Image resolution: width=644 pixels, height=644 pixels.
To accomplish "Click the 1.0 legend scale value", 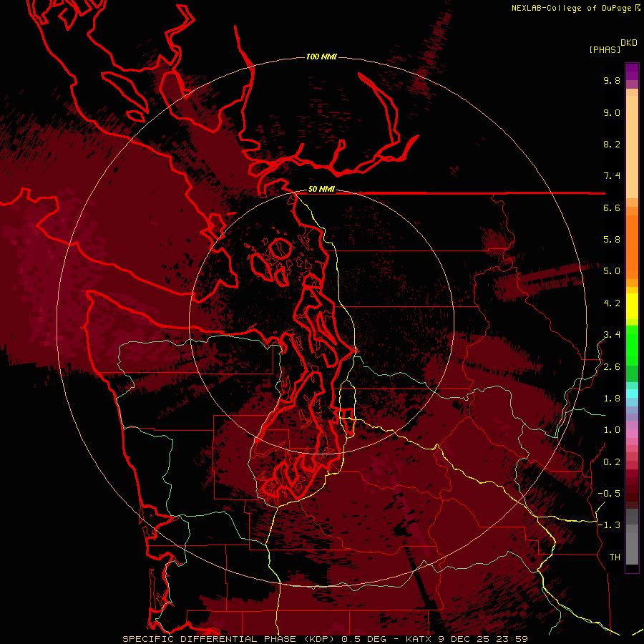I will [x=612, y=430].
